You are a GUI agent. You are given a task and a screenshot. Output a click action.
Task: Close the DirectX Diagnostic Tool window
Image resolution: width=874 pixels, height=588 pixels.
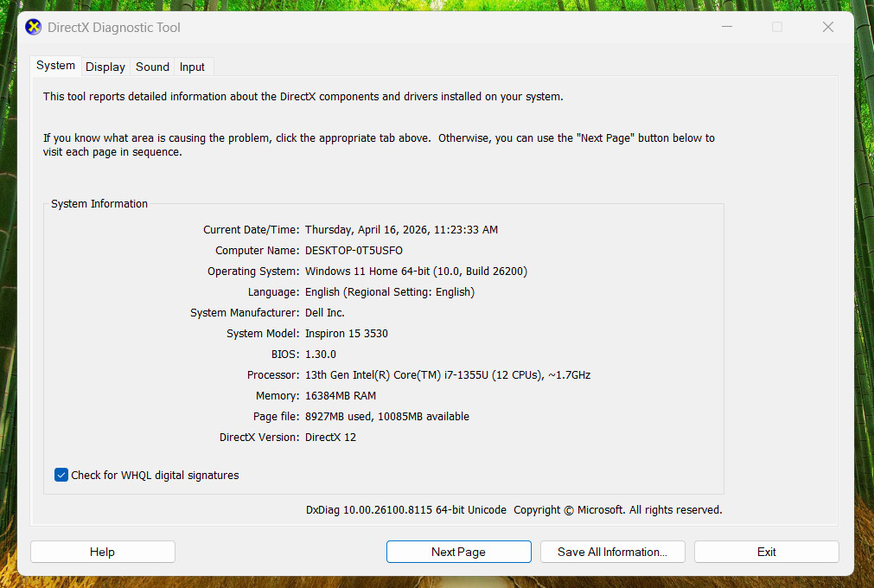pos(828,27)
